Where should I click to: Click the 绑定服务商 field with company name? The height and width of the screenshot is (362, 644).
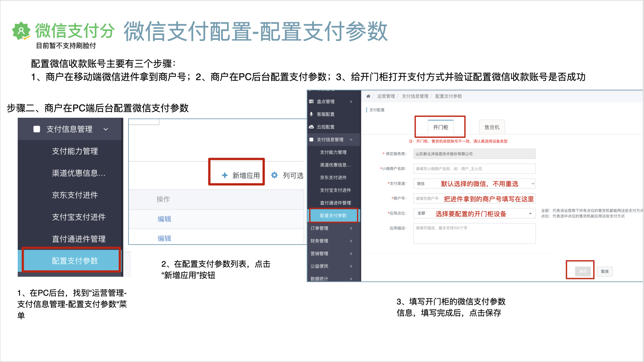point(474,154)
